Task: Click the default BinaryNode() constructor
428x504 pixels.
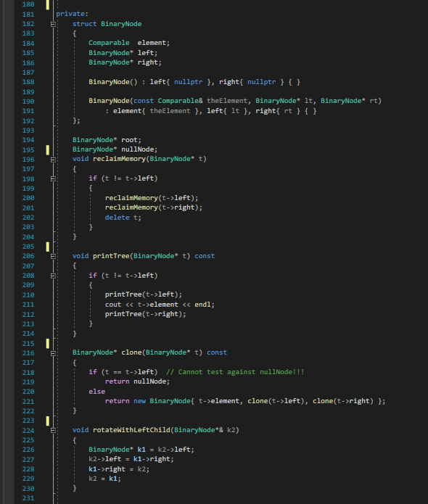Action: point(194,82)
